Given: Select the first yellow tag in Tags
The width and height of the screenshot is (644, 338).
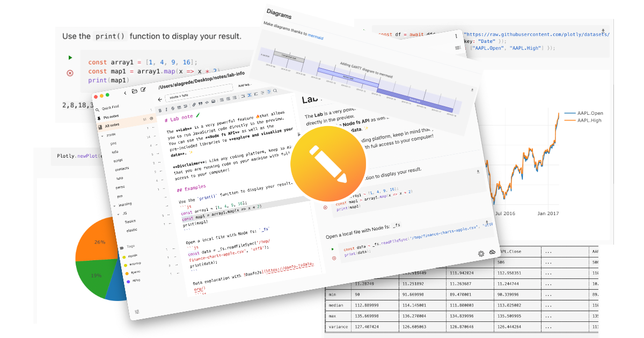Looking at the screenshot, I should click(125, 256).
